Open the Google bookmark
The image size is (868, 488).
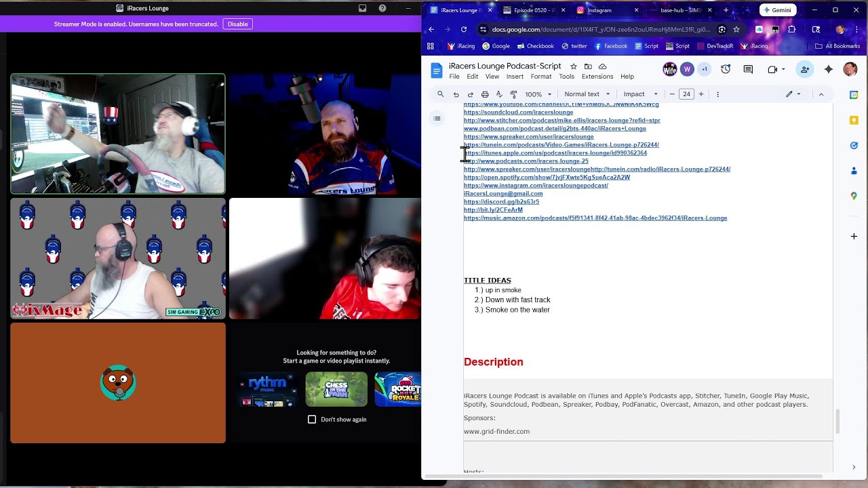[496, 46]
